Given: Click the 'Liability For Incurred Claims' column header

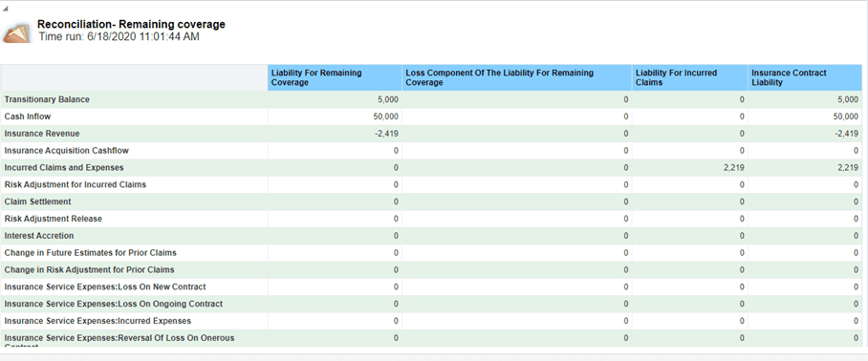Looking at the screenshot, I should (689, 77).
